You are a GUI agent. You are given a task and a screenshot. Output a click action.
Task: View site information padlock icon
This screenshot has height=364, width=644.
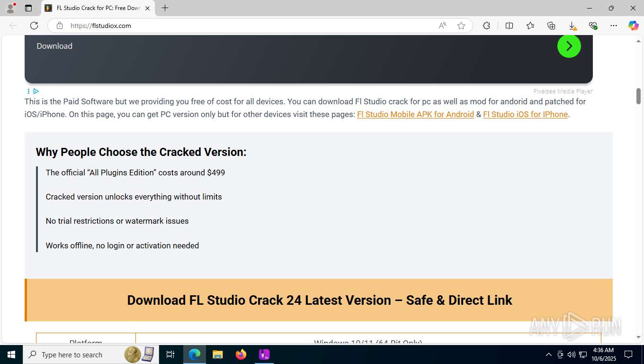point(60,26)
